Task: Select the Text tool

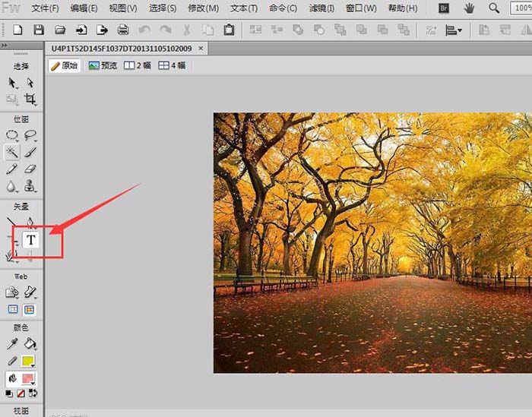Action: point(31,240)
